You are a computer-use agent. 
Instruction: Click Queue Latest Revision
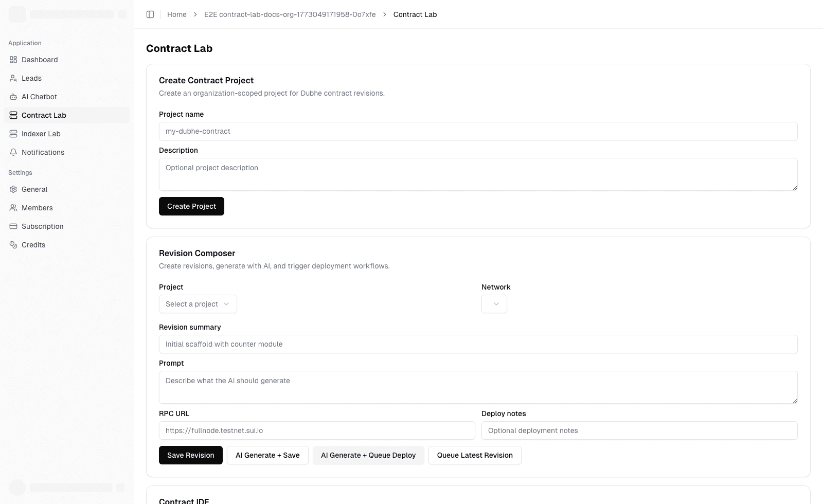click(x=474, y=455)
